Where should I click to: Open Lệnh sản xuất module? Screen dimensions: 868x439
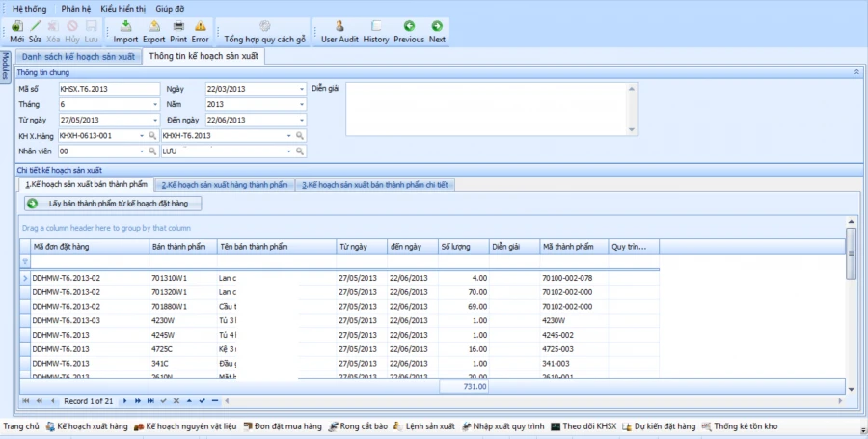(x=424, y=426)
